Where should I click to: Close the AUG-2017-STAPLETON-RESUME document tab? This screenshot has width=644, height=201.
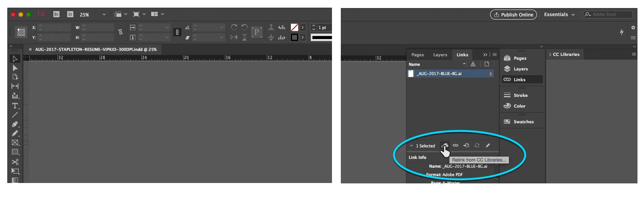pyautogui.click(x=30, y=49)
